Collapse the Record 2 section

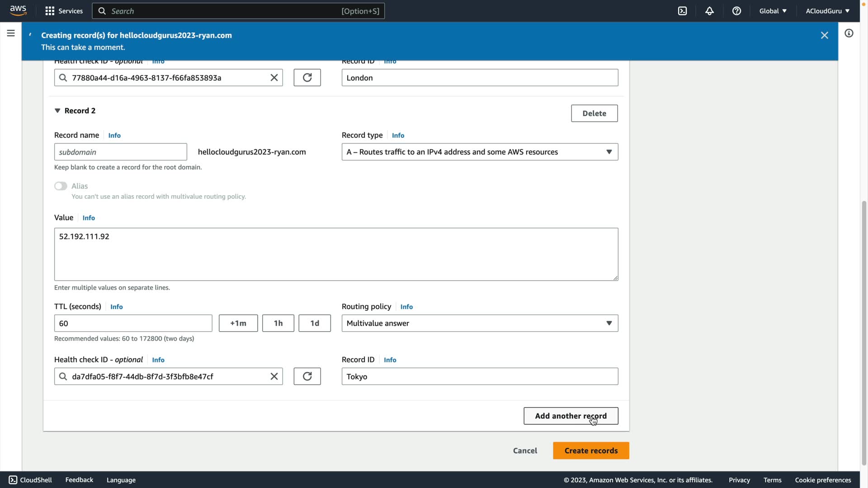[x=57, y=111]
